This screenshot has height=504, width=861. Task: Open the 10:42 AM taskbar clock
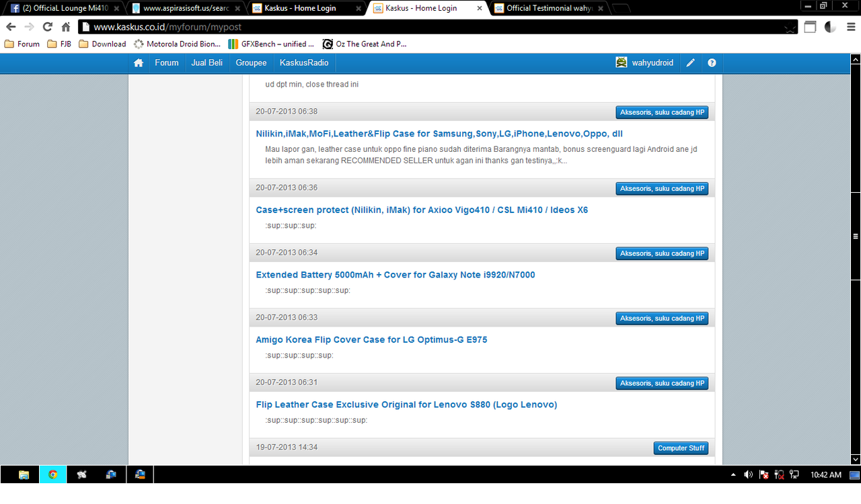[x=826, y=474]
